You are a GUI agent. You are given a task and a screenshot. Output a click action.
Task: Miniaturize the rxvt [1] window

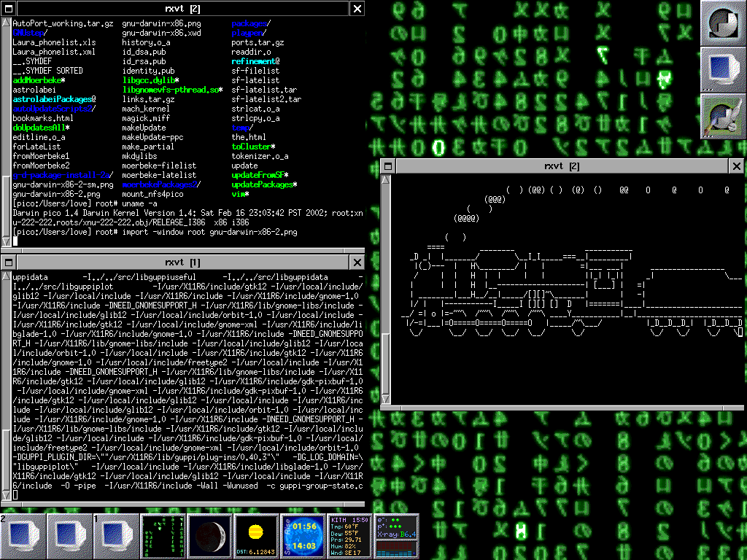tap(7, 262)
